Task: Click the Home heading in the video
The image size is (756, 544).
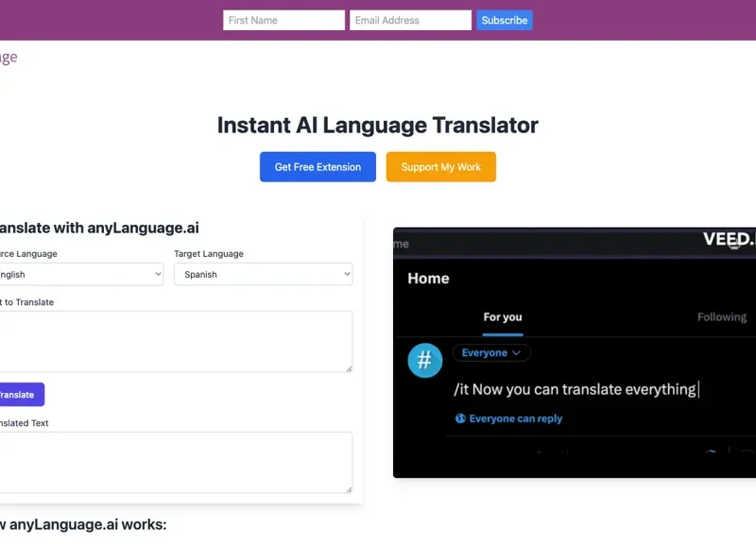Action: pyautogui.click(x=428, y=279)
